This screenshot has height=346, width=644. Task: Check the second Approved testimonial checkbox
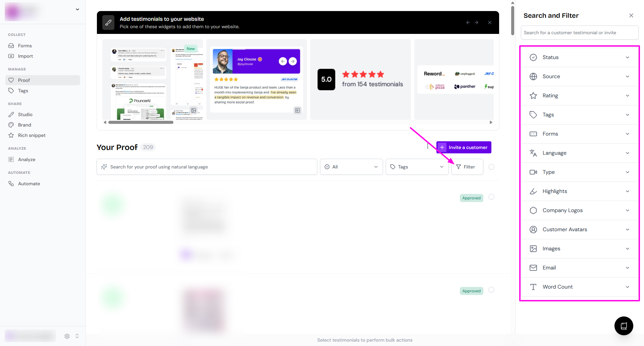[491, 290]
